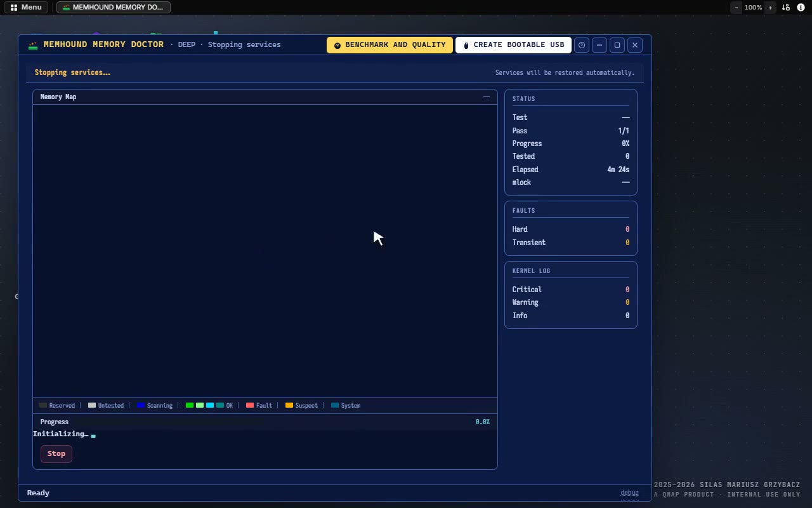The image size is (812, 508).
Task: Zoom in with the plus button
Action: tap(770, 8)
